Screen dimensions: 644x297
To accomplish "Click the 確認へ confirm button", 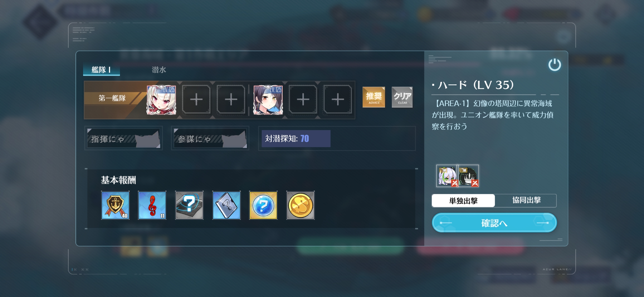I will point(494,223).
